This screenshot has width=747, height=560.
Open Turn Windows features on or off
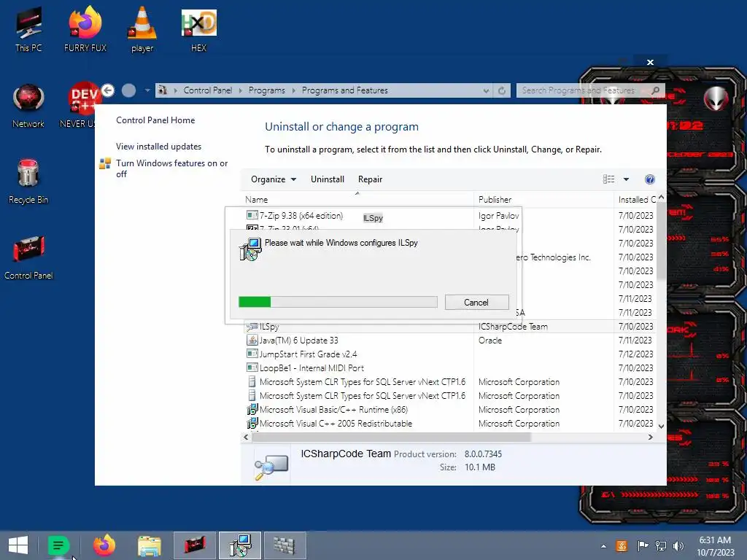(x=172, y=168)
